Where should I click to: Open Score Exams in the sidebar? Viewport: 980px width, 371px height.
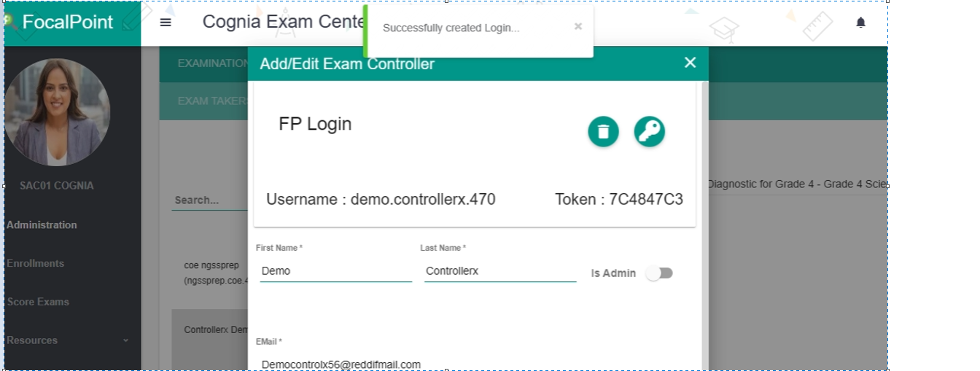(38, 301)
